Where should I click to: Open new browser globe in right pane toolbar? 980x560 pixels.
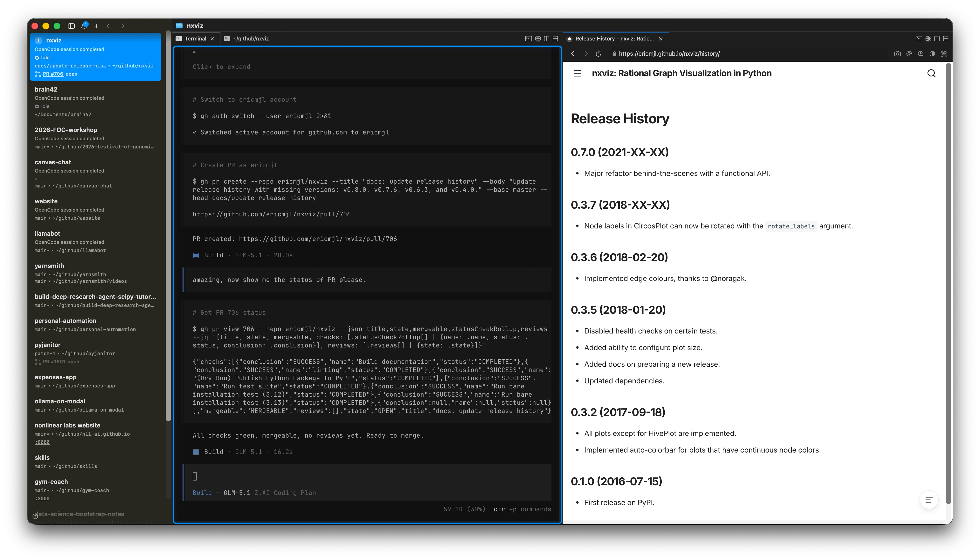(x=928, y=39)
